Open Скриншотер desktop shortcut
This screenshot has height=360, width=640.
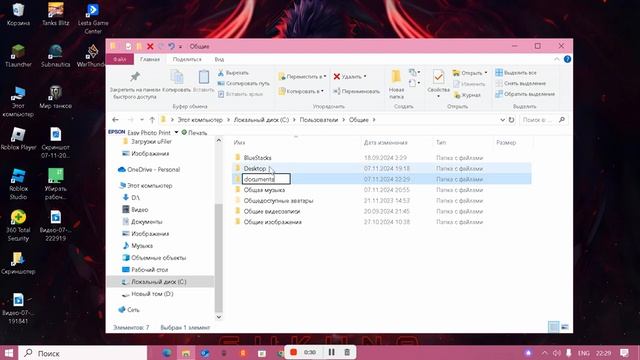[18, 263]
